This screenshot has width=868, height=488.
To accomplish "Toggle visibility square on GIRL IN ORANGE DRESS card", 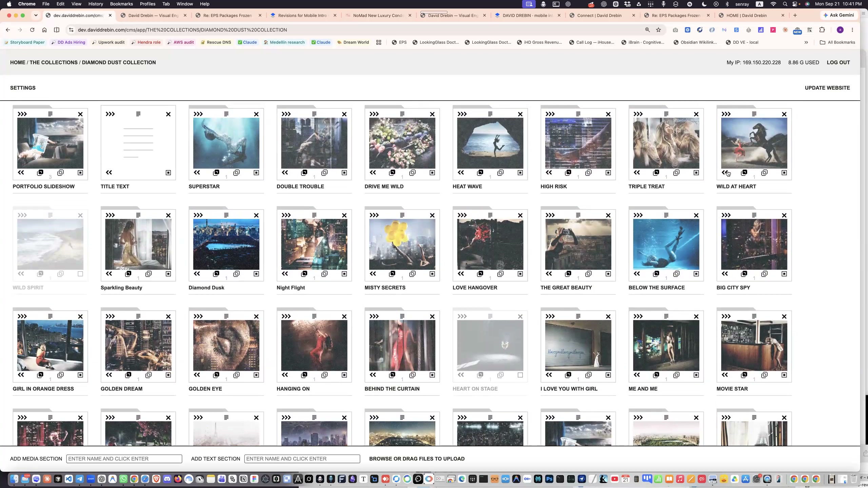I will (80, 375).
